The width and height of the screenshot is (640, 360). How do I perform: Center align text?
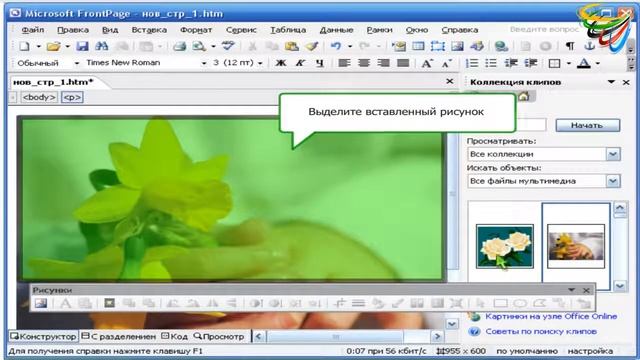(364, 63)
